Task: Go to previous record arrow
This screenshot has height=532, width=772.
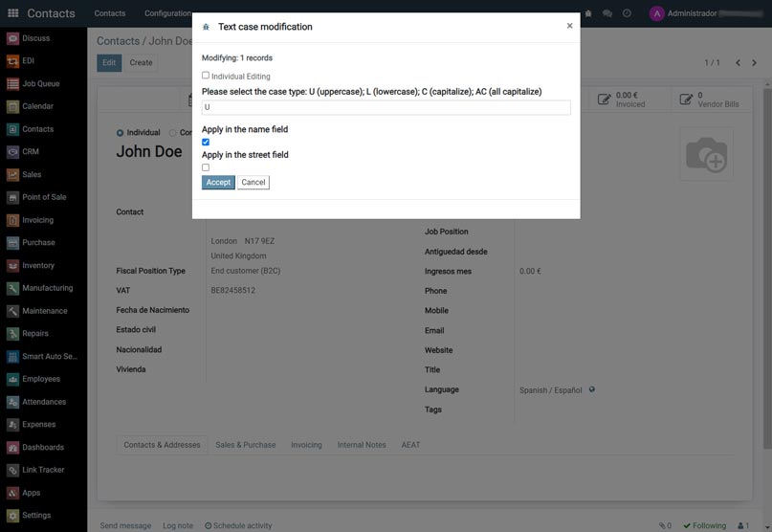Action: pos(738,62)
